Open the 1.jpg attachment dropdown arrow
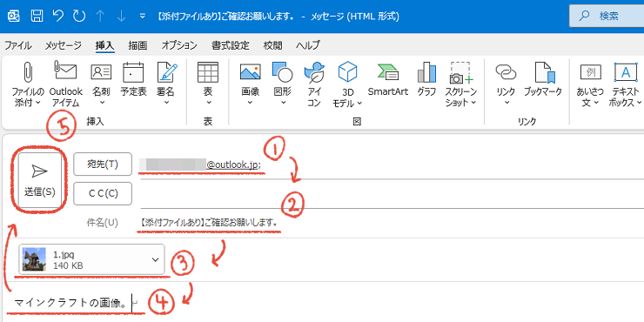This screenshot has width=644, height=322. (x=155, y=259)
